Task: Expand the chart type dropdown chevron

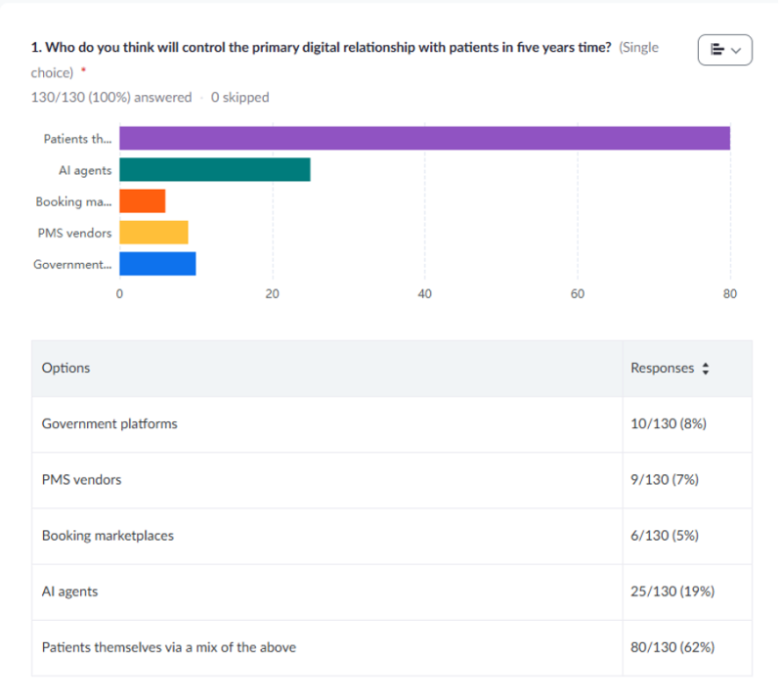Action: click(736, 50)
